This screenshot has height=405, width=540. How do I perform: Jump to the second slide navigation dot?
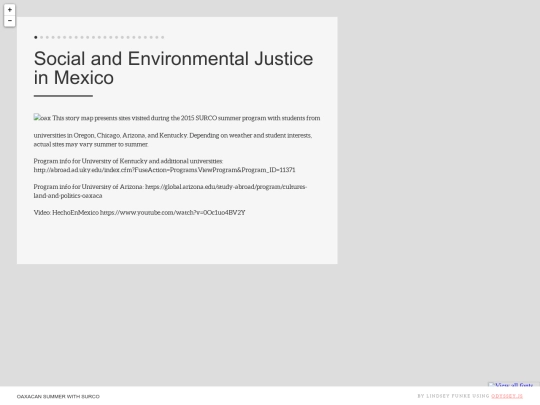point(42,37)
